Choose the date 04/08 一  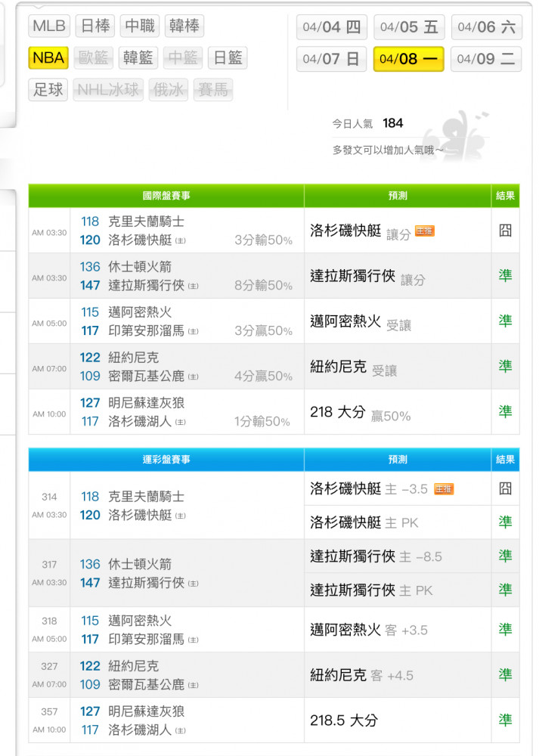(409, 59)
